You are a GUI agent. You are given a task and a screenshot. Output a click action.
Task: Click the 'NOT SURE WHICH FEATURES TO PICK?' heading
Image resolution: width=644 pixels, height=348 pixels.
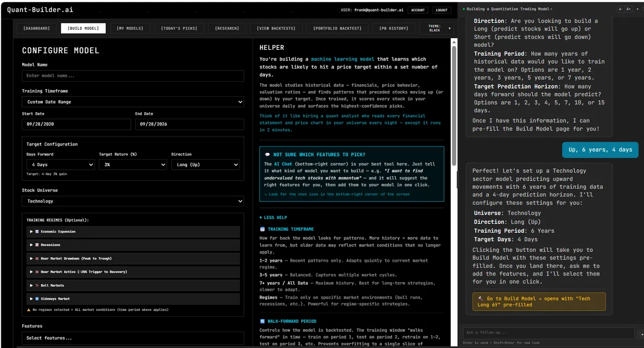click(319, 155)
